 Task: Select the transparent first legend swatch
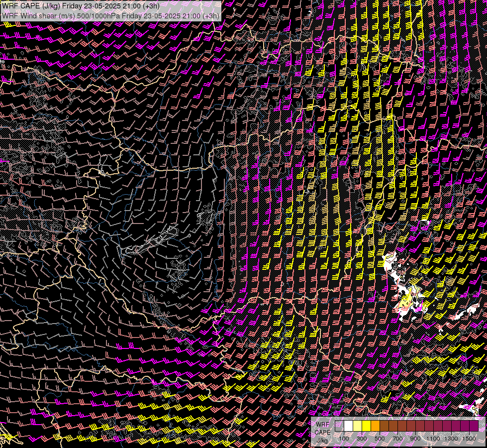(339, 426)
